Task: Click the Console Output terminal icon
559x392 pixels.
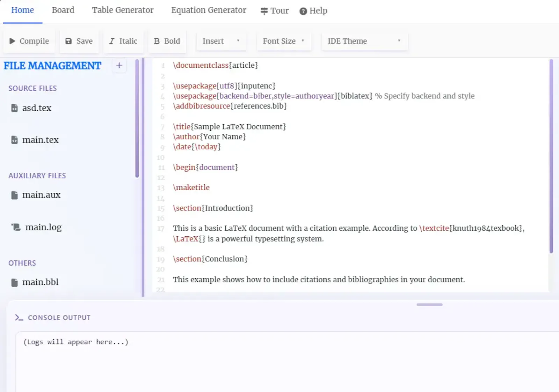Action: click(x=19, y=318)
